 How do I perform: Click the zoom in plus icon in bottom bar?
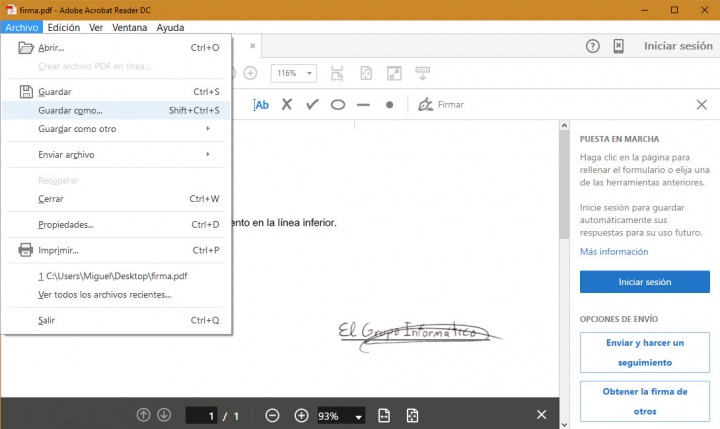tap(301, 416)
